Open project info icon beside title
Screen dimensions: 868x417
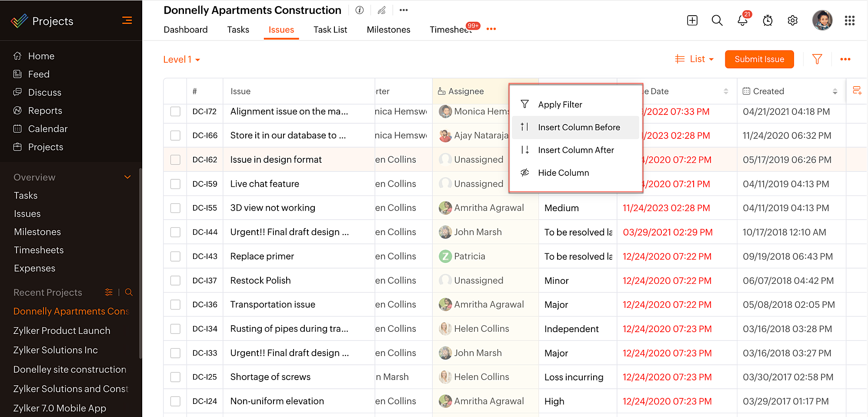tap(360, 10)
